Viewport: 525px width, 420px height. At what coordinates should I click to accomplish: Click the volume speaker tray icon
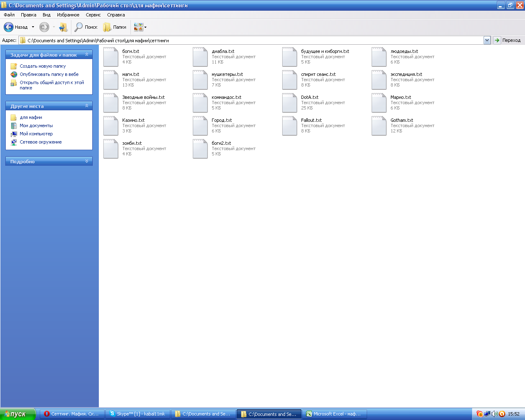click(494, 414)
